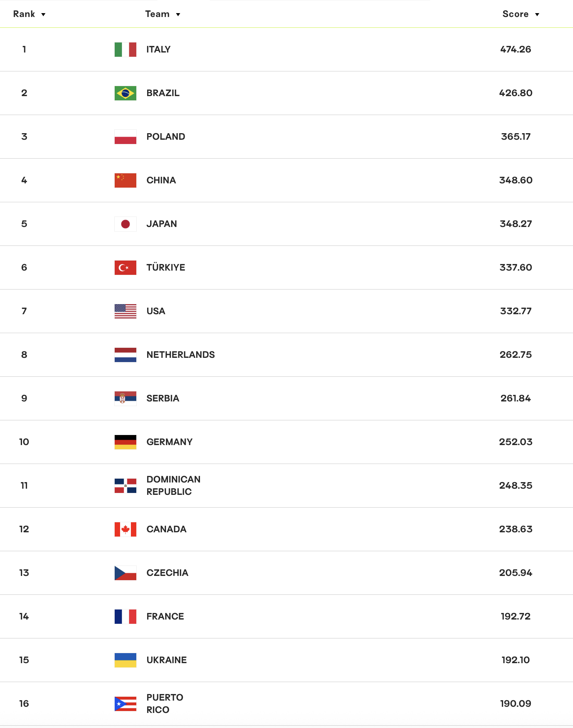Open the Team column sort arrow

tap(178, 15)
